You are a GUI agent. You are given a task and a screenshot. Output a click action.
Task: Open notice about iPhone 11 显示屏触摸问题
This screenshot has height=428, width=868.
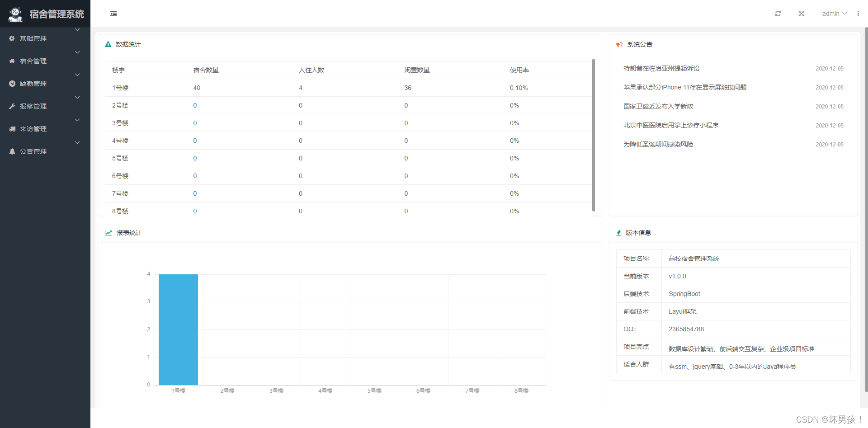pos(685,87)
